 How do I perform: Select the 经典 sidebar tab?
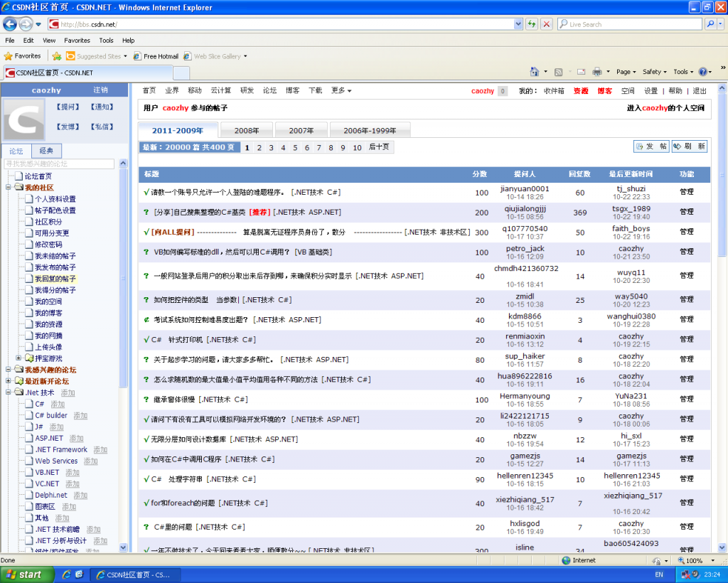46,151
